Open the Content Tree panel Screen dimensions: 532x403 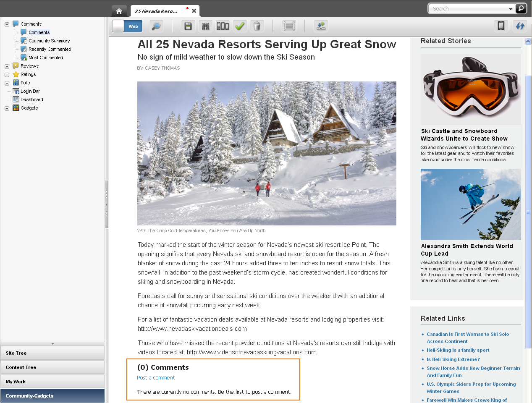pos(52,367)
